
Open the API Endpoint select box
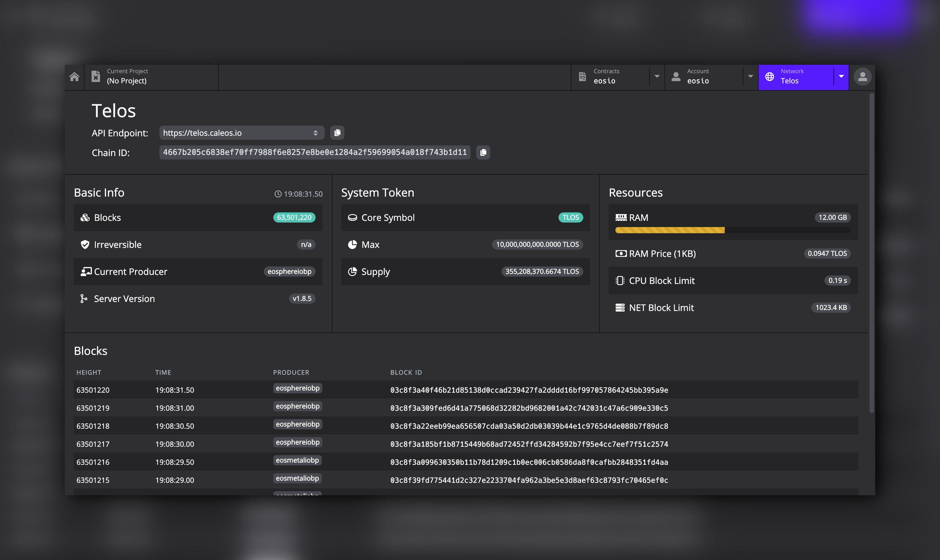(x=241, y=132)
